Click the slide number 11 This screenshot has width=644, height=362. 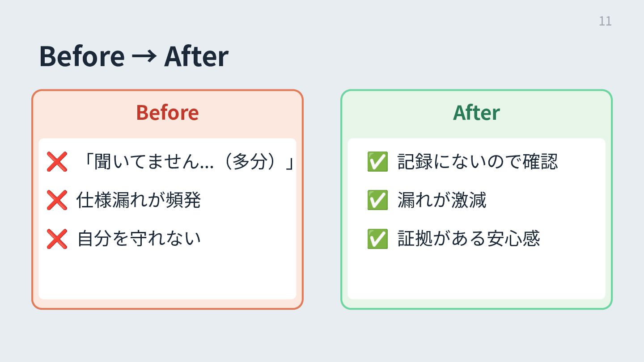tap(605, 21)
